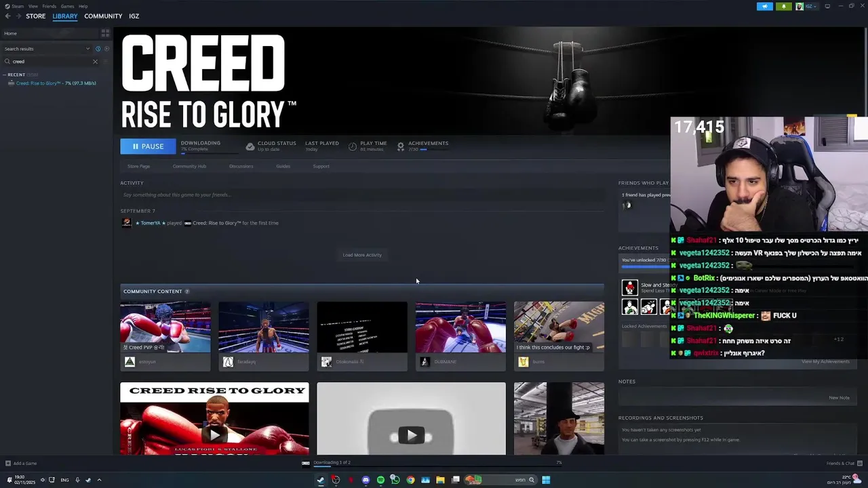This screenshot has height=488, width=868.
Task: View the Cloud Status icon
Action: pos(250,146)
